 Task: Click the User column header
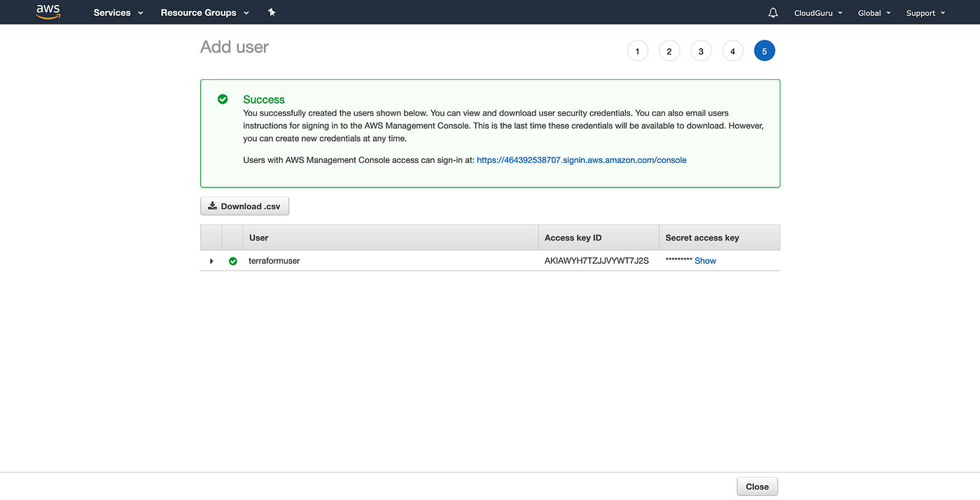[258, 237]
